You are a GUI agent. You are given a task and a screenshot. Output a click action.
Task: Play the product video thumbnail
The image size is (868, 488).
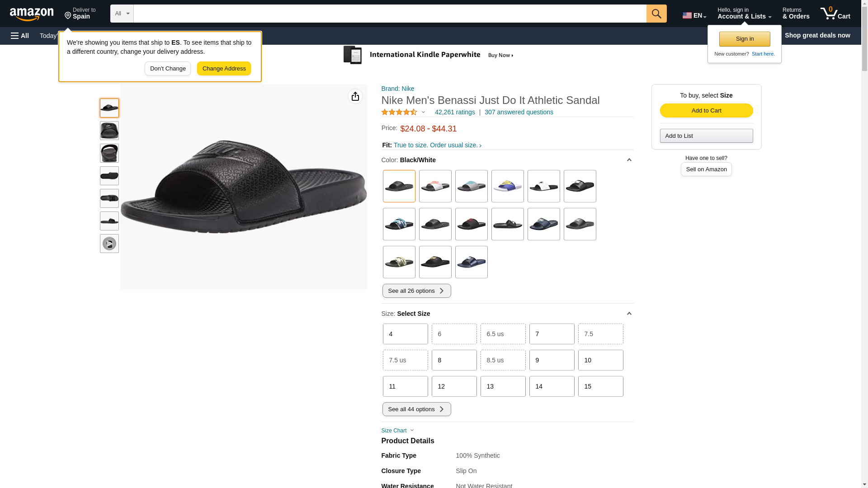click(109, 244)
